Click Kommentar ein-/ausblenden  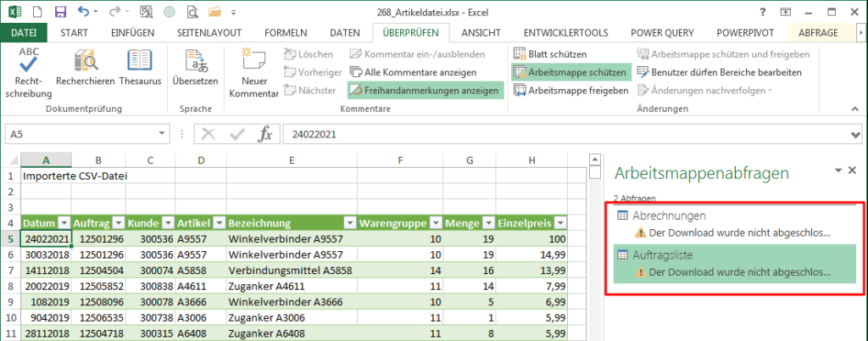417,54
